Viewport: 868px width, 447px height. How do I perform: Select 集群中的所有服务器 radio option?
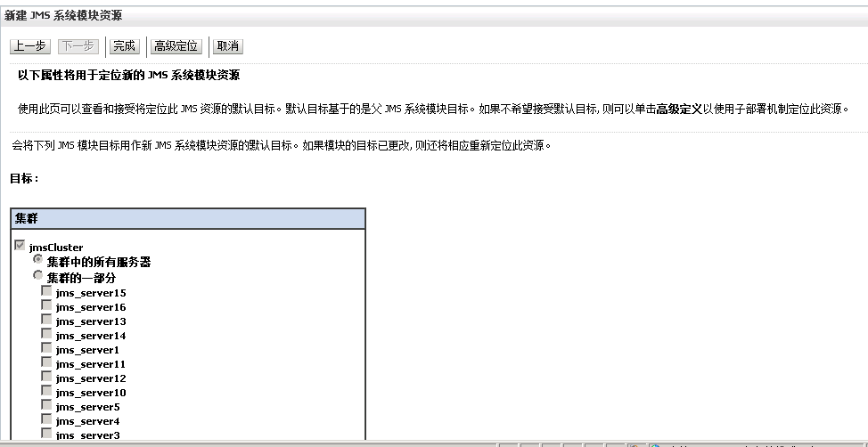pos(37,259)
